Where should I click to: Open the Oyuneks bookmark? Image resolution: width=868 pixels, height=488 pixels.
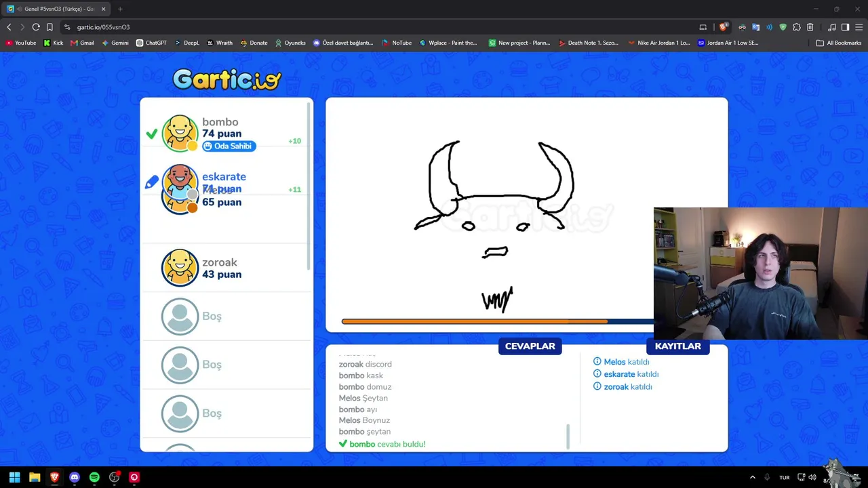290,43
